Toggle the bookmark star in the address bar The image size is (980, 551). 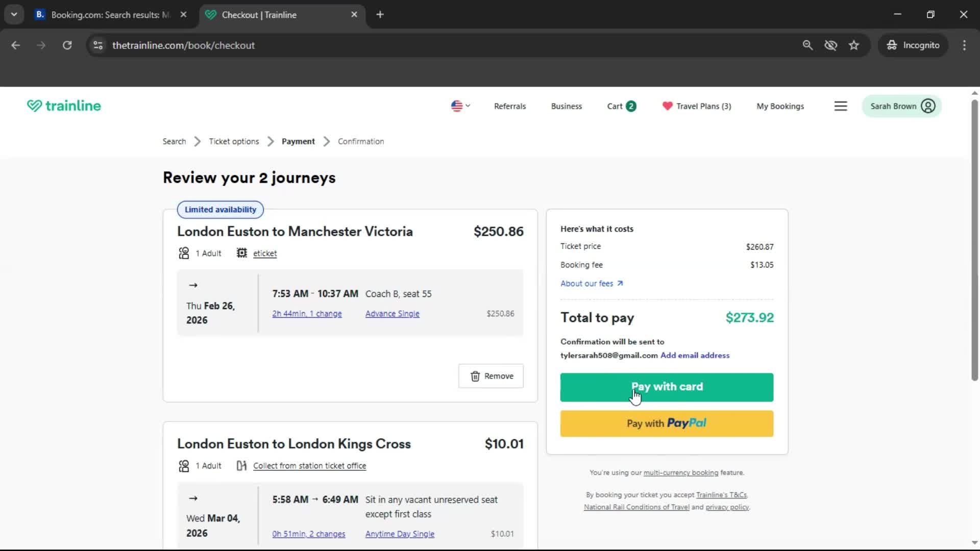tap(854, 45)
